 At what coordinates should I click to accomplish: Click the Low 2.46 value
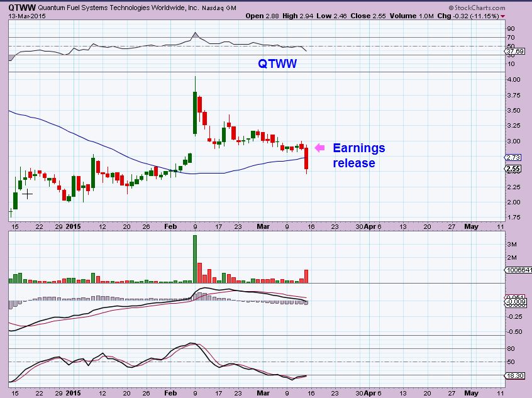(331, 16)
